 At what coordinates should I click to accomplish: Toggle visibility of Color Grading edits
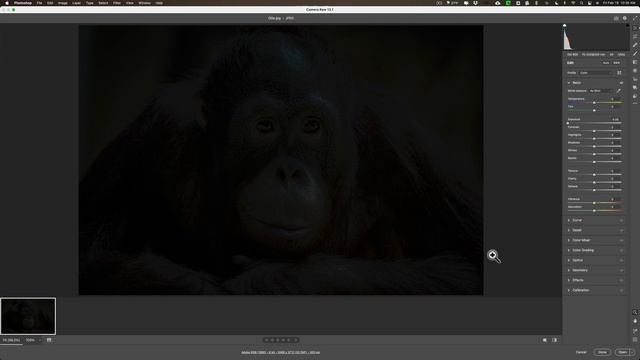tap(621, 250)
